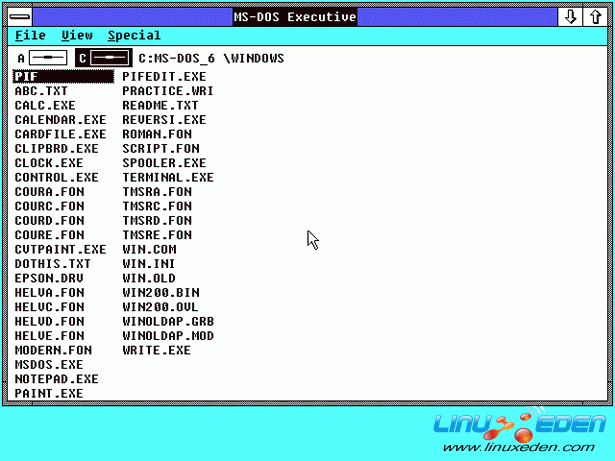Viewport: 615px width, 461px height.
Task: Select the A drive icon
Action: pos(42,58)
